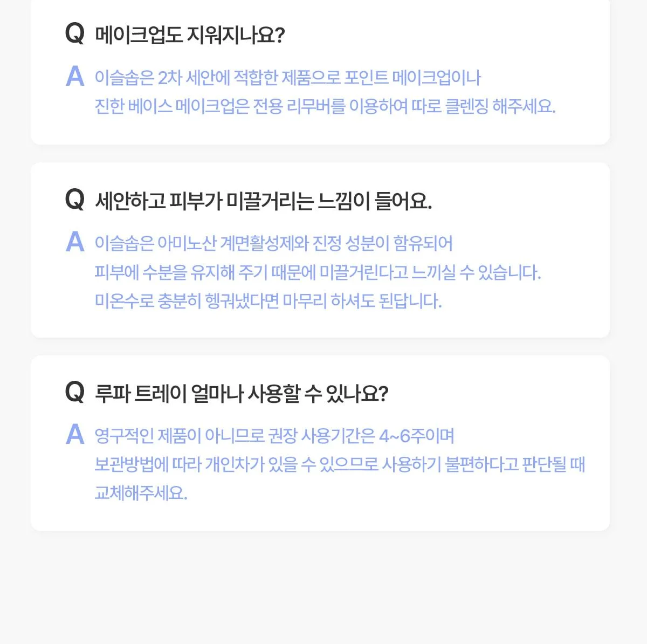The height and width of the screenshot is (644, 647).
Task: Click the line mentioning 아미노산 계면활성제와 진정 성분
Action: point(274,243)
